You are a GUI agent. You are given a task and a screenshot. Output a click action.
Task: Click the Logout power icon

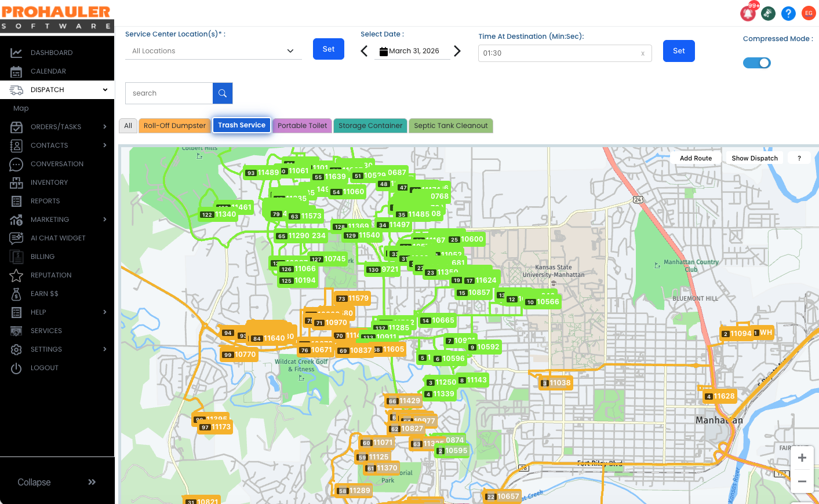point(16,368)
